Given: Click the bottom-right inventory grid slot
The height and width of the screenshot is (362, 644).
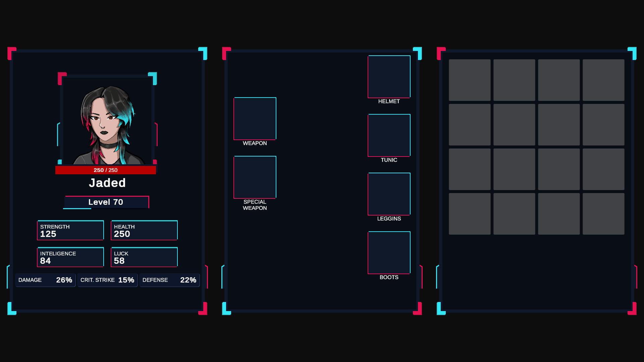Looking at the screenshot, I should click(603, 214).
